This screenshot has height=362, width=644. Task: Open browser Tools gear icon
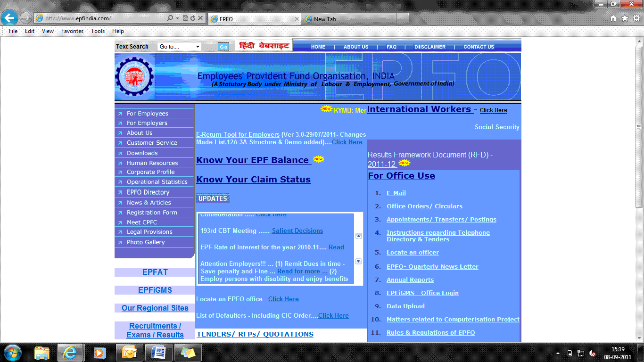click(636, 18)
